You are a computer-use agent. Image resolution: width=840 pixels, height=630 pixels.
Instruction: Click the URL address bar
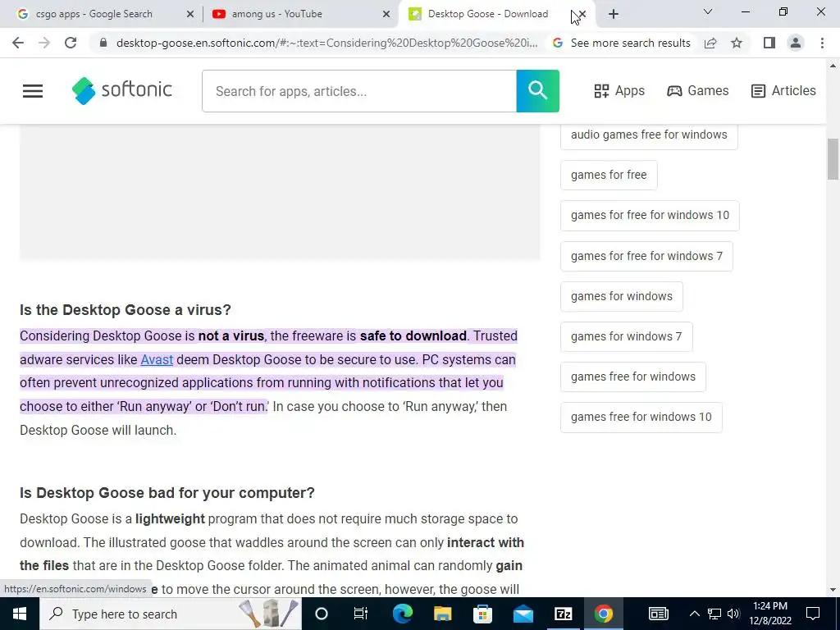(x=326, y=43)
